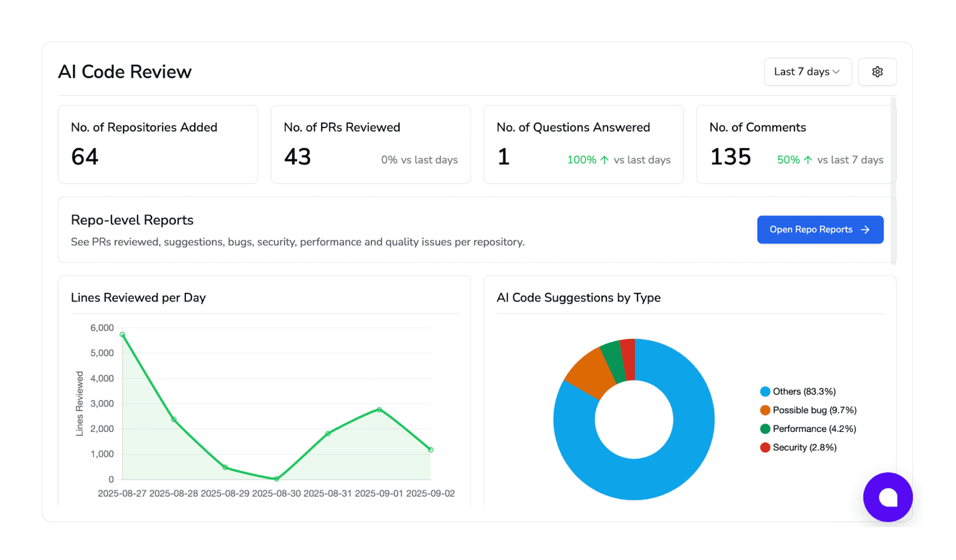Click the green up arrow beside 100%
The width and height of the screenshot is (956, 560).
pyautogui.click(x=605, y=160)
